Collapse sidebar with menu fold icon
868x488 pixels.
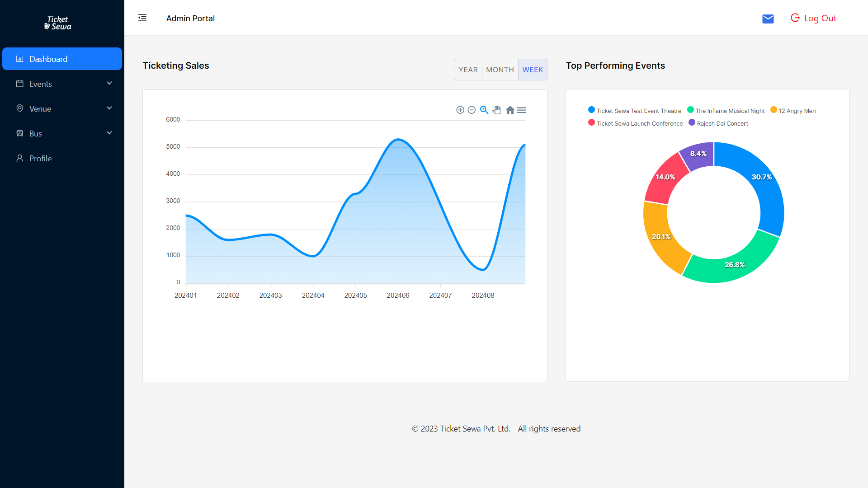[x=142, y=18]
